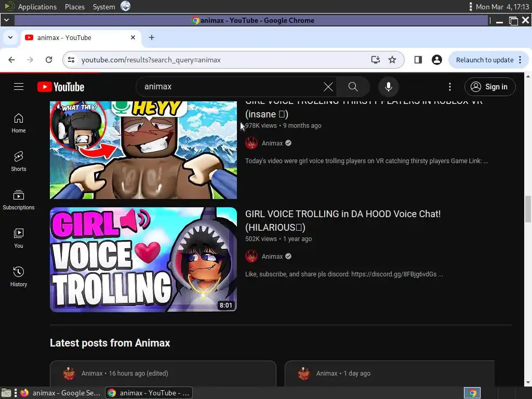The width and height of the screenshot is (532, 399).
Task: Click the 502K views • 1 year ago text
Action: (278, 239)
